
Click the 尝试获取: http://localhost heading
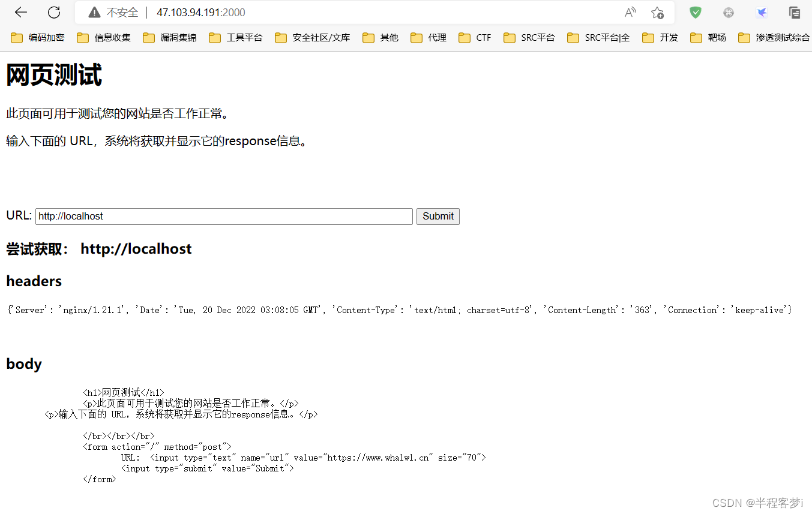point(99,249)
